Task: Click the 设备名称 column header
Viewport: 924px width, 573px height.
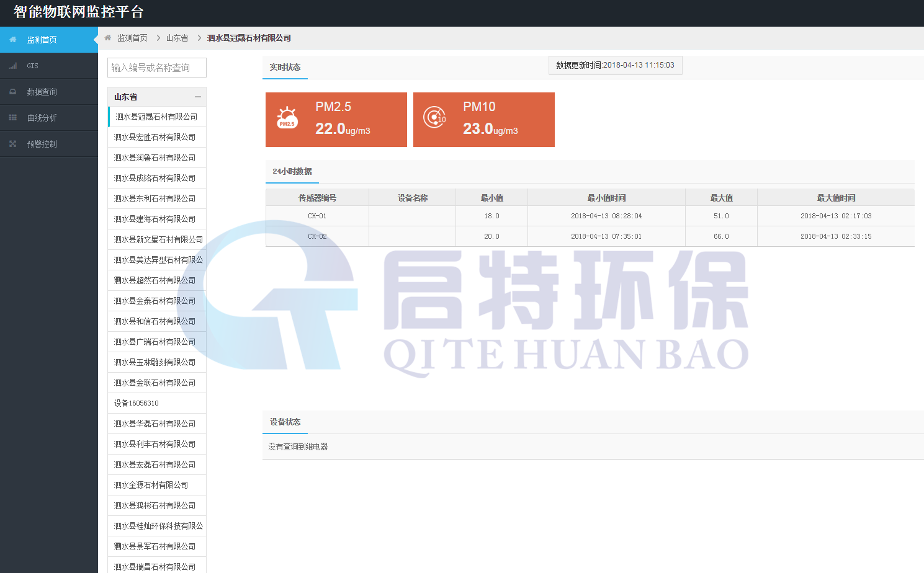Action: pyautogui.click(x=413, y=198)
